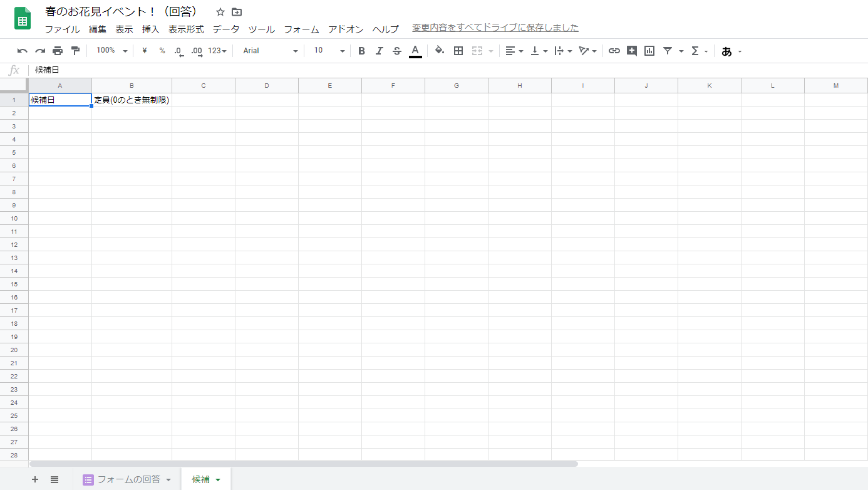Open the text wrapping dropdown
868x490 pixels.
point(564,51)
